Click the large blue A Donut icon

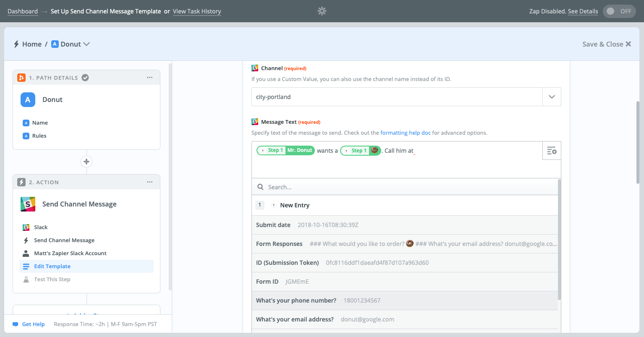[x=28, y=99]
